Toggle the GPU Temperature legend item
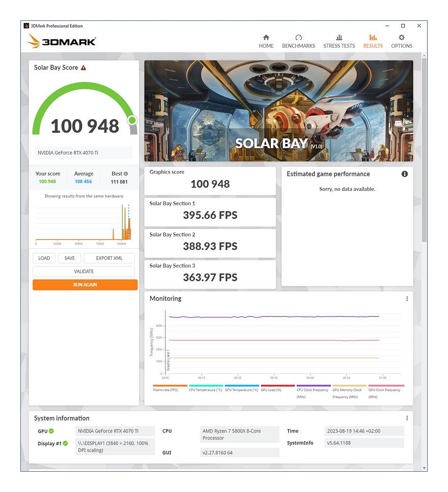Viewport: 448px width, 492px height. pyautogui.click(x=242, y=388)
